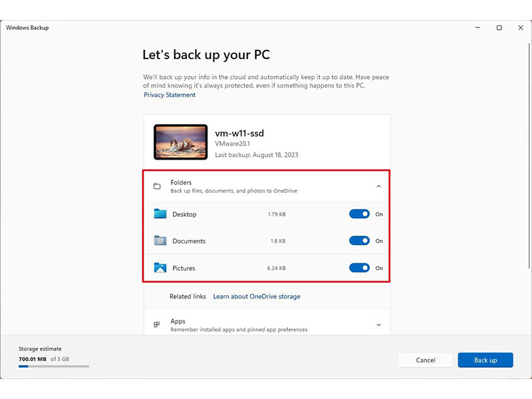Click the vertical scrollbar
Image resolution: width=532 pixels, height=399 pixels.
tap(529, 156)
